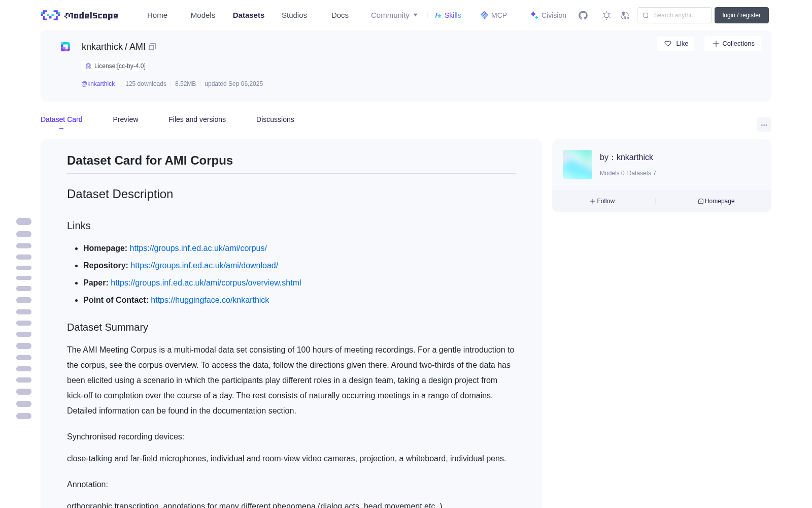Switch language with the translate icon

tap(625, 15)
